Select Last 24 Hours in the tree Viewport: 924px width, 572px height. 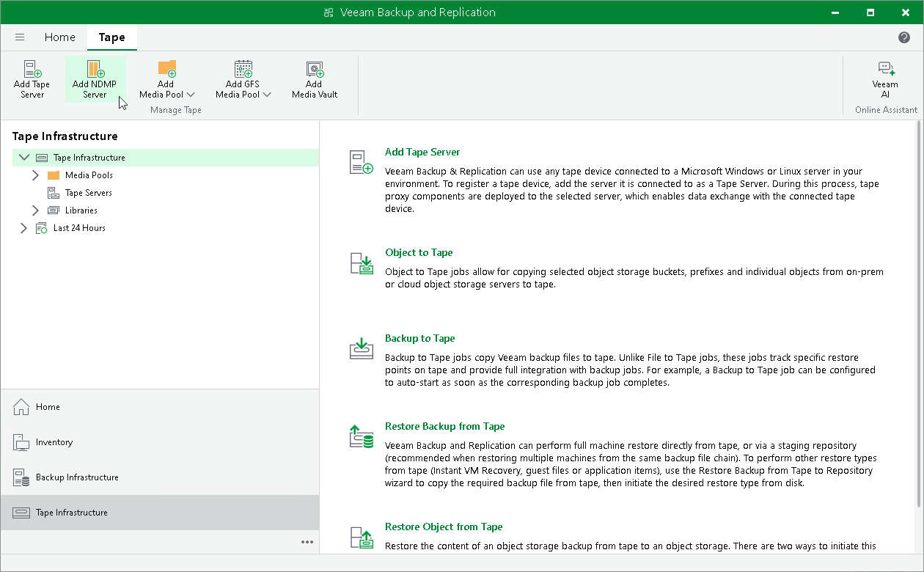pyautogui.click(x=79, y=228)
